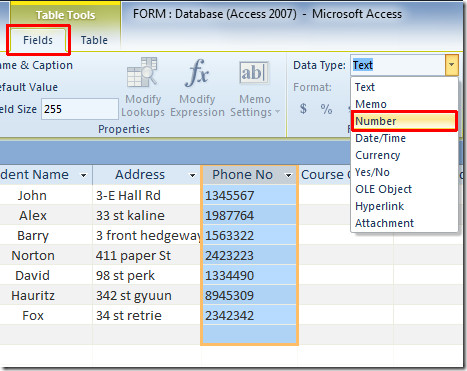Switch to the Table tab
Image resolution: width=467 pixels, height=371 pixels.
coord(94,40)
